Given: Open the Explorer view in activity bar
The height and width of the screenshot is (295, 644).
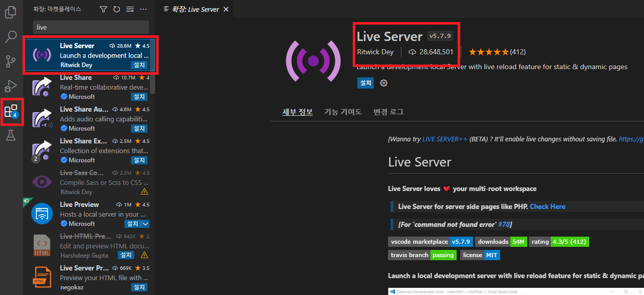Looking at the screenshot, I should 11,12.
